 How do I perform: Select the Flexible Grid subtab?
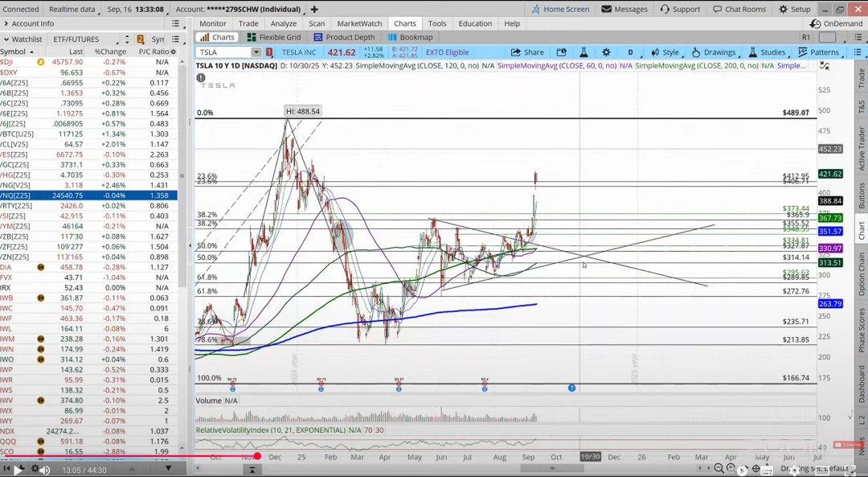coord(274,37)
